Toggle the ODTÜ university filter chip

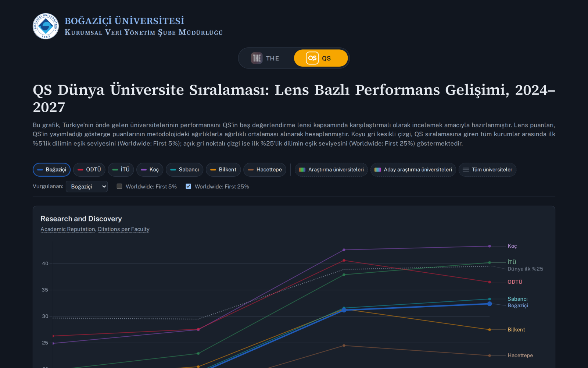click(89, 170)
